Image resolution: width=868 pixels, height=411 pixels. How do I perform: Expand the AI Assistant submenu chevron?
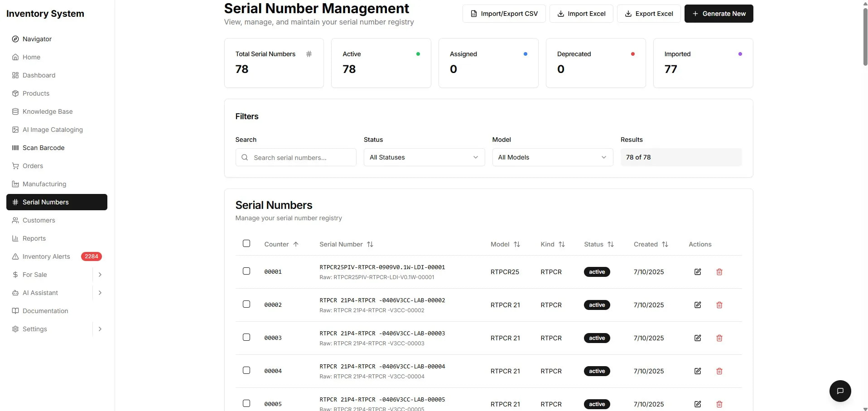(x=100, y=293)
